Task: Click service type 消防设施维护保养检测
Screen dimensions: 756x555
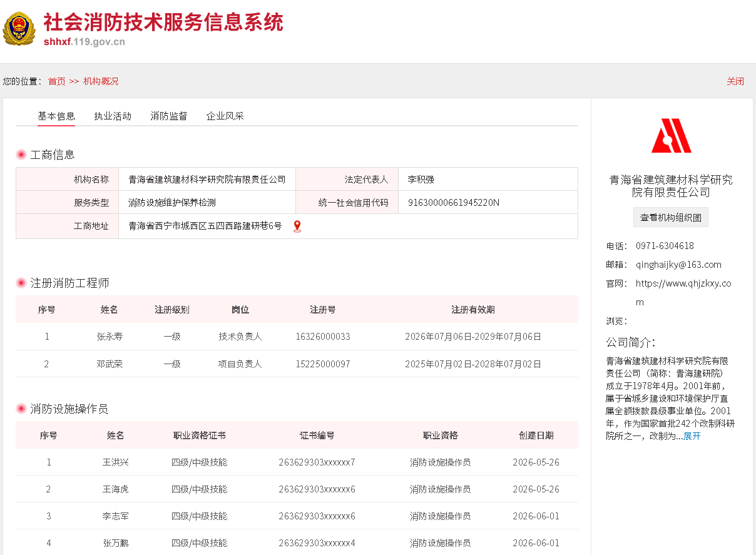Action: [x=172, y=203]
